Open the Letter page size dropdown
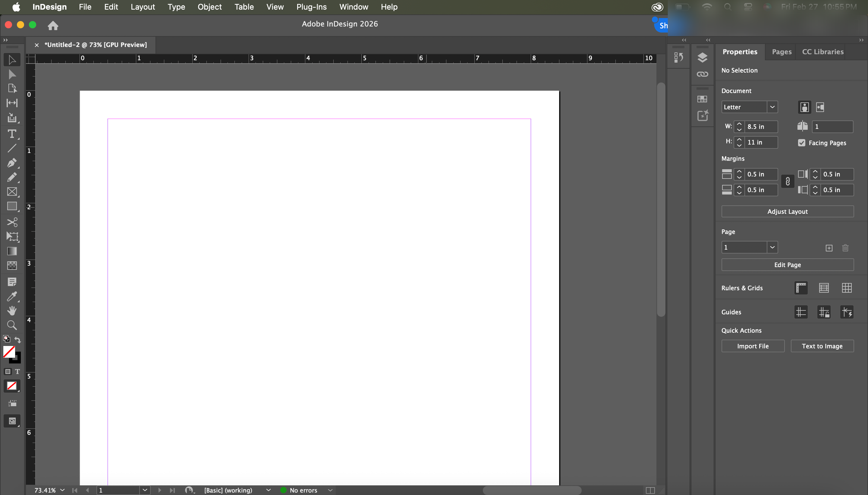The height and width of the screenshot is (495, 868). [x=772, y=107]
